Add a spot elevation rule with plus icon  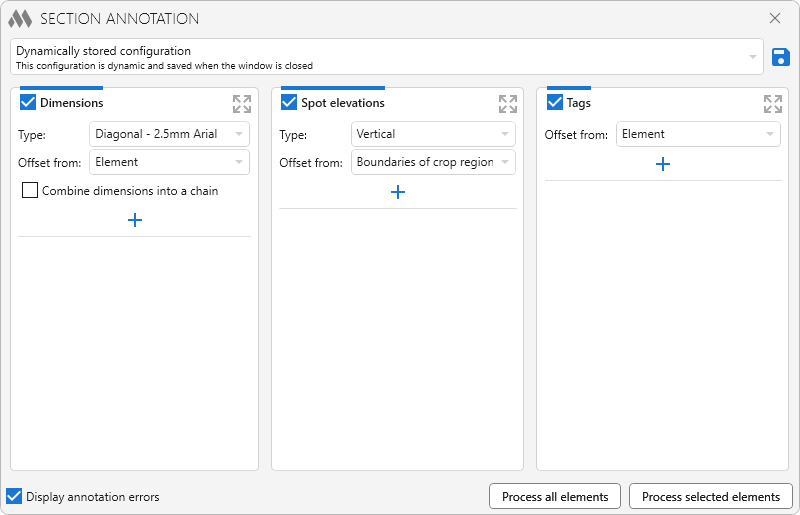[x=398, y=192]
